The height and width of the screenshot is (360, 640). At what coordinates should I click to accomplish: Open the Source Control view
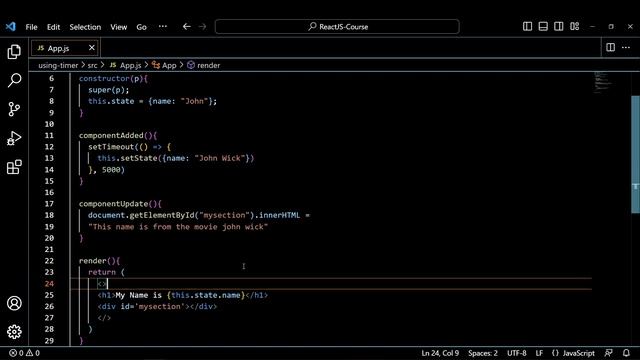14,109
